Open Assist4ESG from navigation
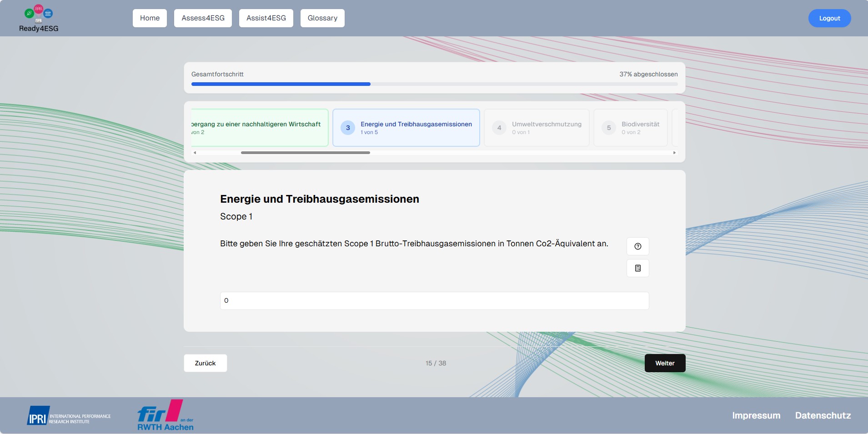This screenshot has height=434, width=868. click(x=266, y=18)
